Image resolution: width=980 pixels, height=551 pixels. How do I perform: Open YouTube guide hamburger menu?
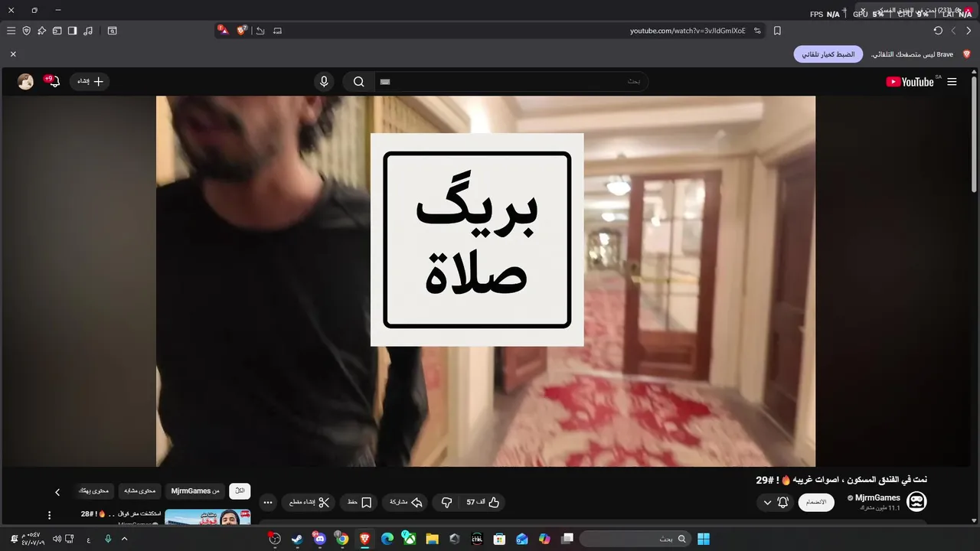[952, 82]
